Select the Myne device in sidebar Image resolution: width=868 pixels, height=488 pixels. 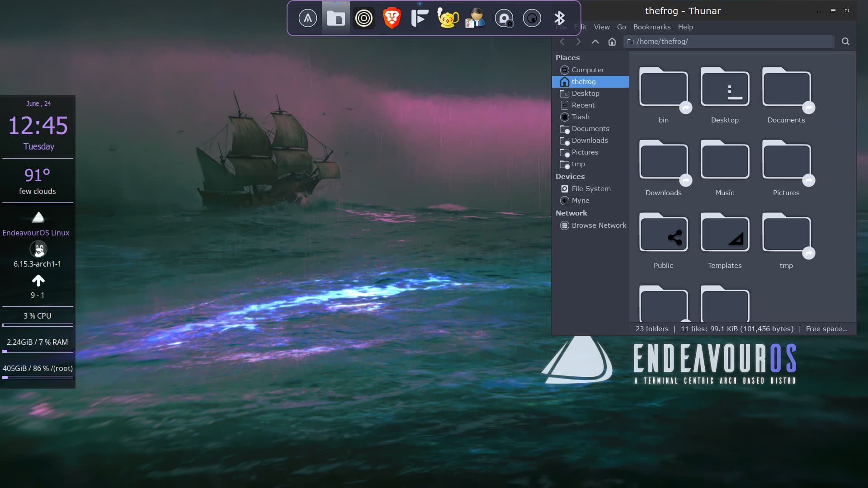tap(580, 201)
